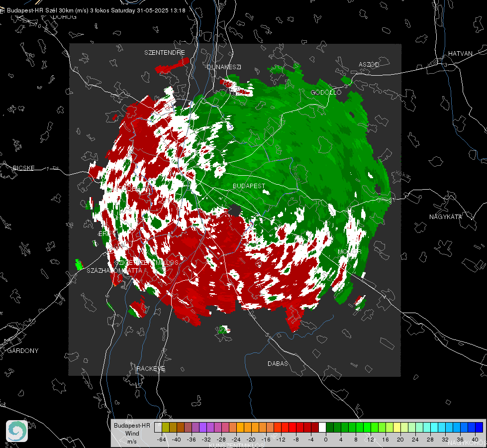The width and height of the screenshot is (487, 448).
Task: Click the positive 20 legend scale value
Action: 400,440
